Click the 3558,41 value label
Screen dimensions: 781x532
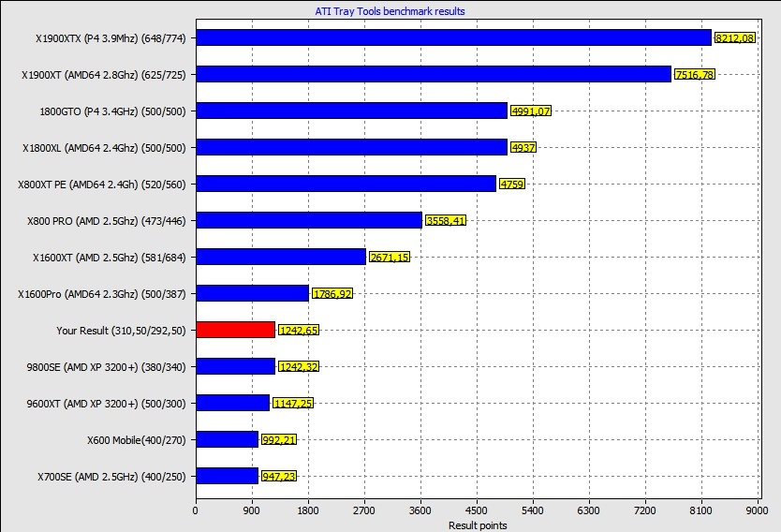tap(446, 221)
